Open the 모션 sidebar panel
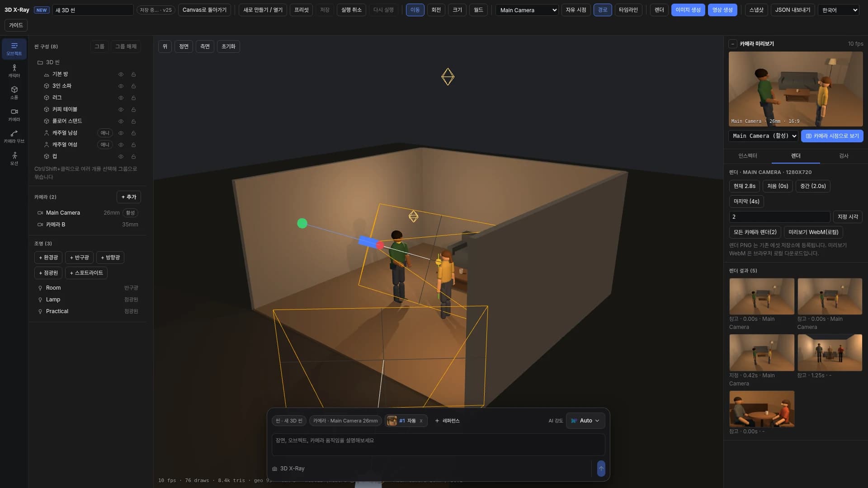 pyautogui.click(x=14, y=159)
